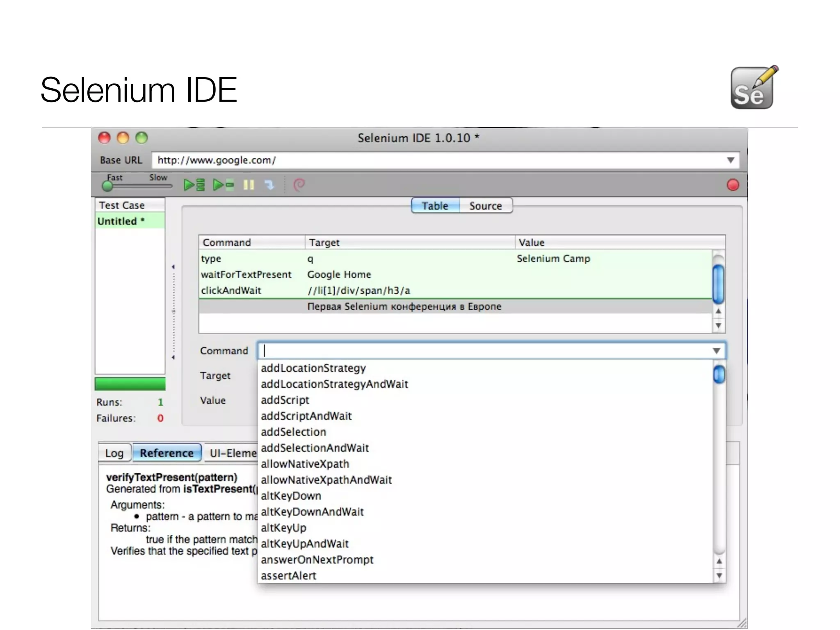Image resolution: width=840 pixels, height=630 pixels.
Task: Switch to the Table view tab
Action: [x=435, y=206]
